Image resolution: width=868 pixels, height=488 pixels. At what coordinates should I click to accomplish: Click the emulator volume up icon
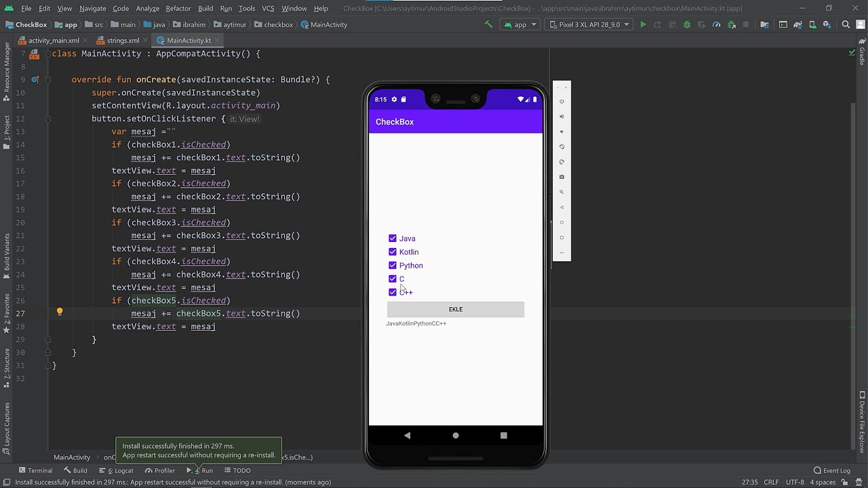pyautogui.click(x=561, y=117)
